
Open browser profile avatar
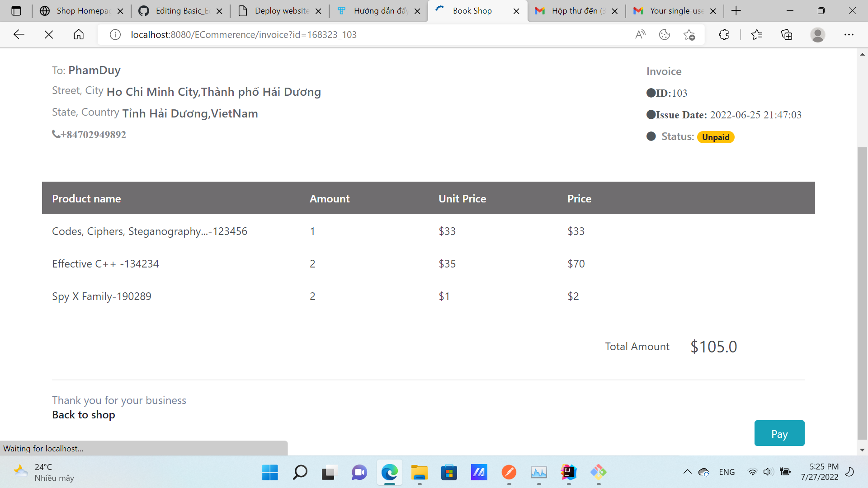click(818, 34)
